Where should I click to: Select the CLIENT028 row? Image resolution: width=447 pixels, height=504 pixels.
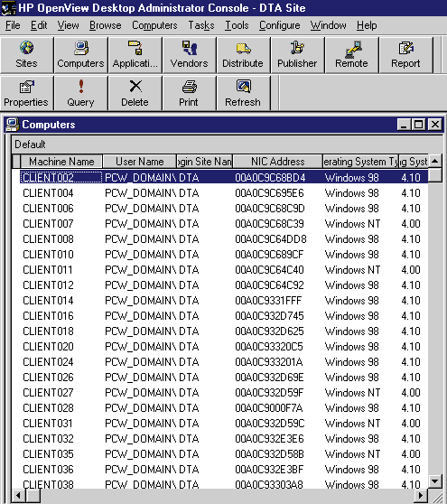pos(224,408)
